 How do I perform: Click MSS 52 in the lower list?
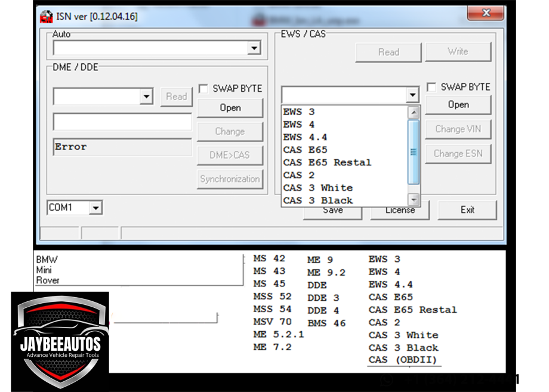tap(272, 297)
